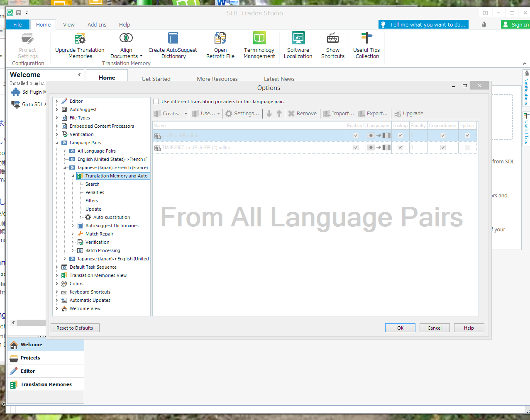Switch to the Add-Ins ribbon tab
Screen dimensions: 530x420
[x=97, y=24]
